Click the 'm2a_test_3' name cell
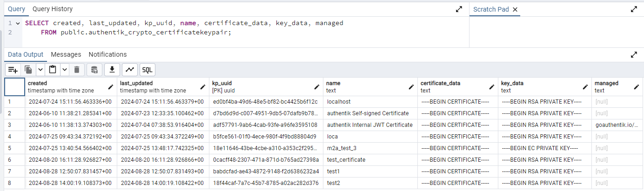The width and height of the screenshot is (644, 191). click(x=370, y=148)
